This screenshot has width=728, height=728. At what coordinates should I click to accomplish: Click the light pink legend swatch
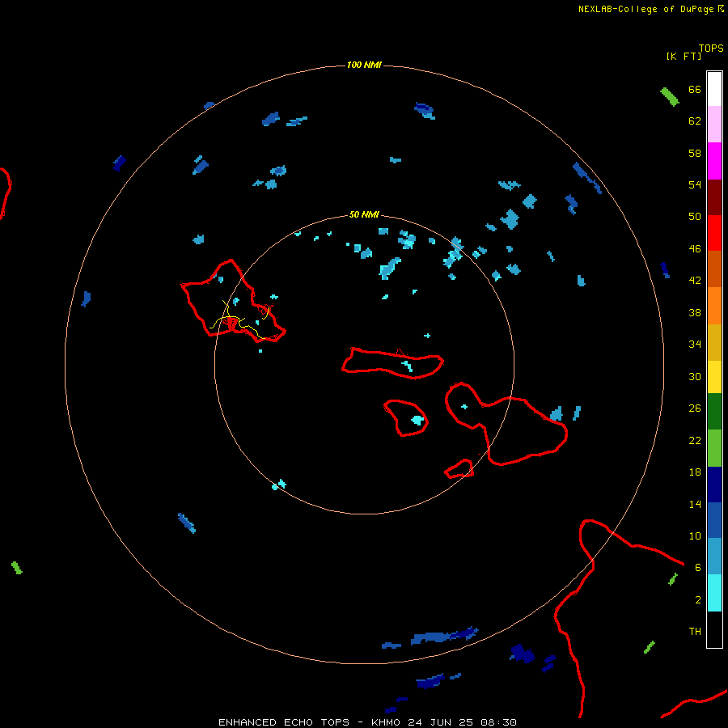pyautogui.click(x=714, y=125)
